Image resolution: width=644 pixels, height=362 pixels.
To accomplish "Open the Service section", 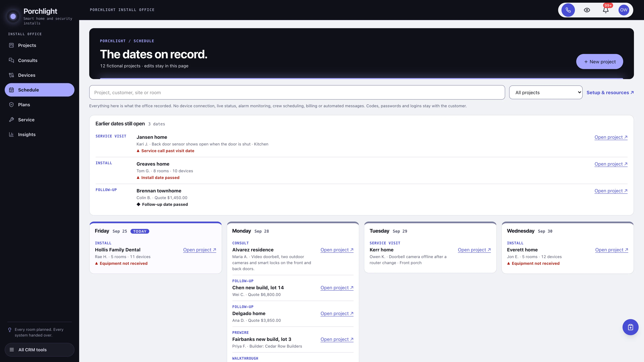I will [x=40, y=120].
